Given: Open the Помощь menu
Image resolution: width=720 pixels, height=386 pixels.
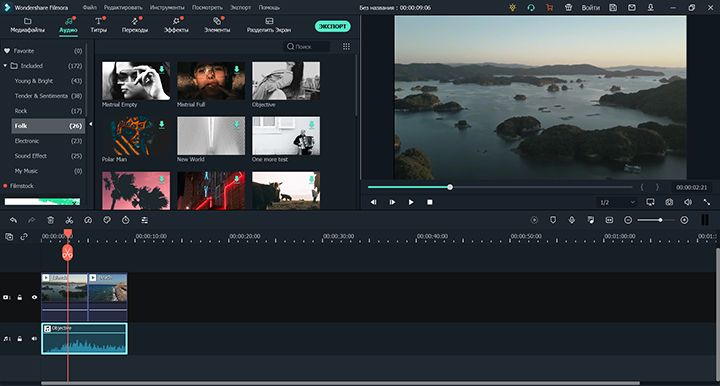Looking at the screenshot, I should point(269,8).
